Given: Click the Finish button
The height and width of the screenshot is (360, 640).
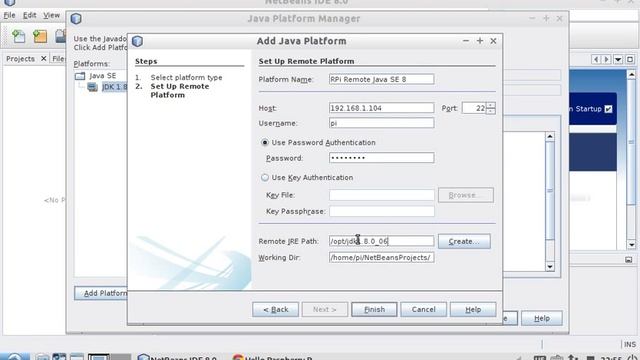Looking at the screenshot, I should click(374, 309).
